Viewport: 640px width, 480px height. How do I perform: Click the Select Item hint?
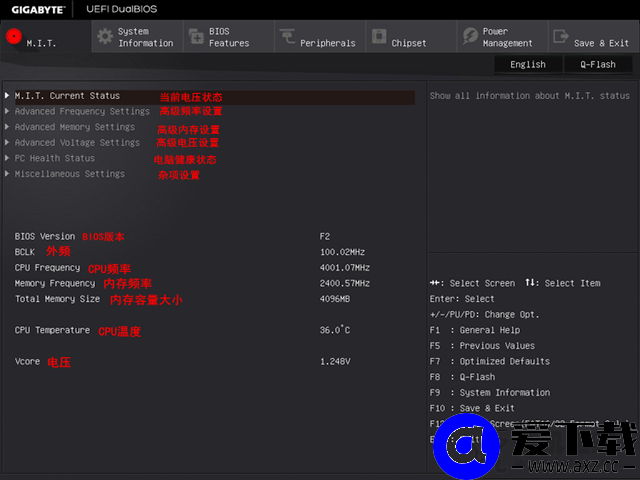(x=563, y=283)
